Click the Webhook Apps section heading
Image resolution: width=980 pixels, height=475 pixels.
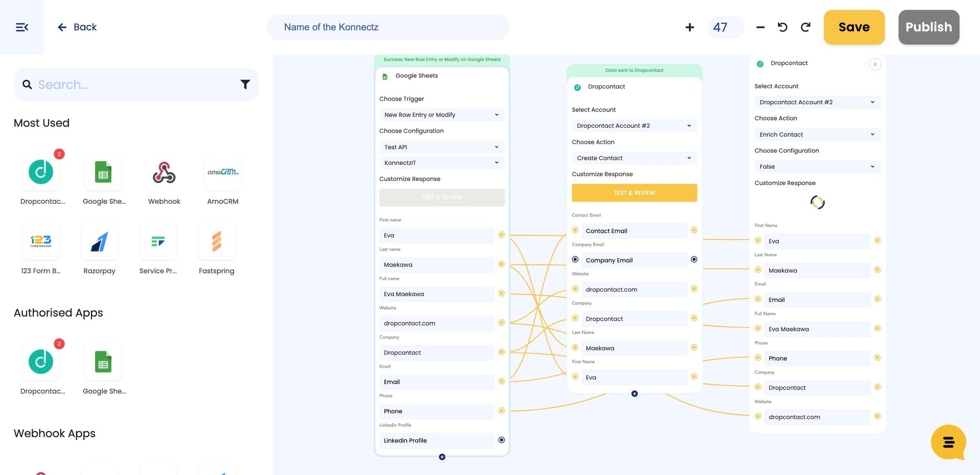pyautogui.click(x=55, y=434)
